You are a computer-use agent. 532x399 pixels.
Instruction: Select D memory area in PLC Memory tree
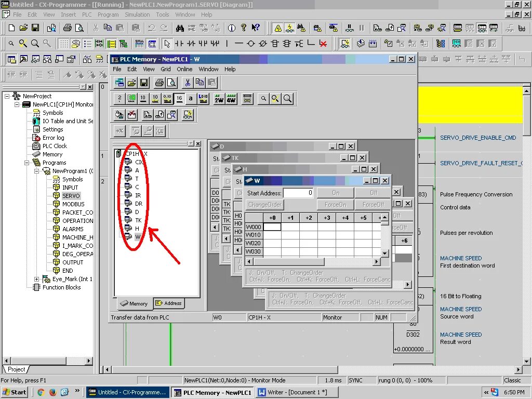click(137, 212)
